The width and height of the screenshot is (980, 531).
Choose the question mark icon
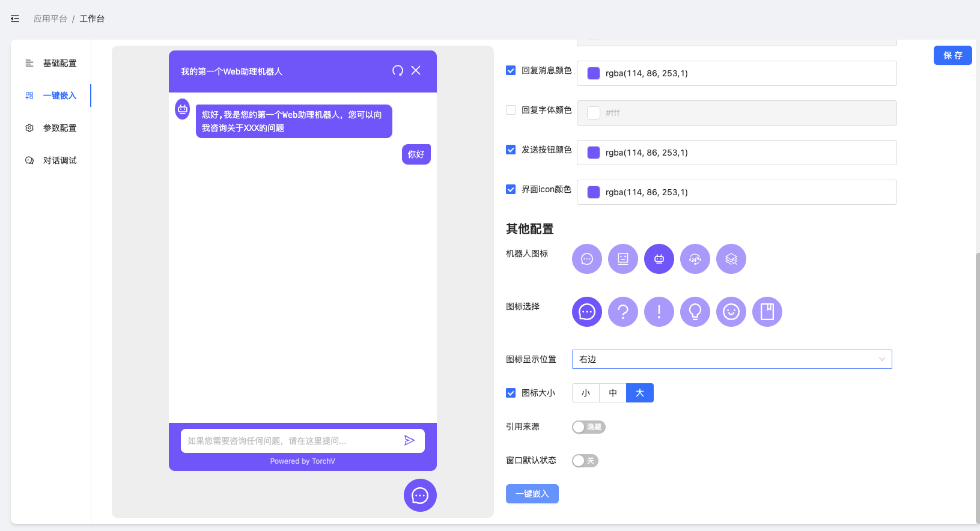pyautogui.click(x=623, y=312)
